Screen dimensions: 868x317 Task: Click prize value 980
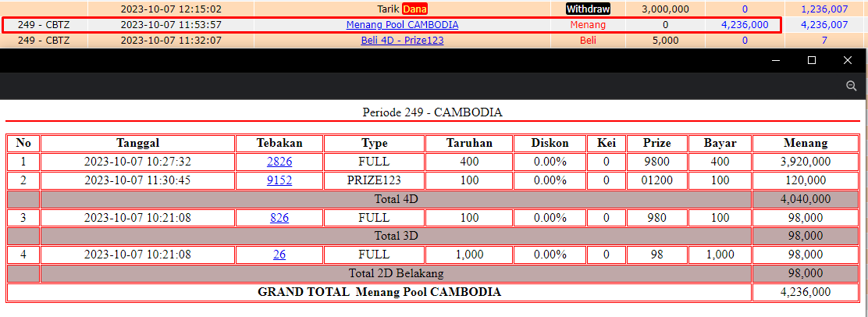click(657, 217)
